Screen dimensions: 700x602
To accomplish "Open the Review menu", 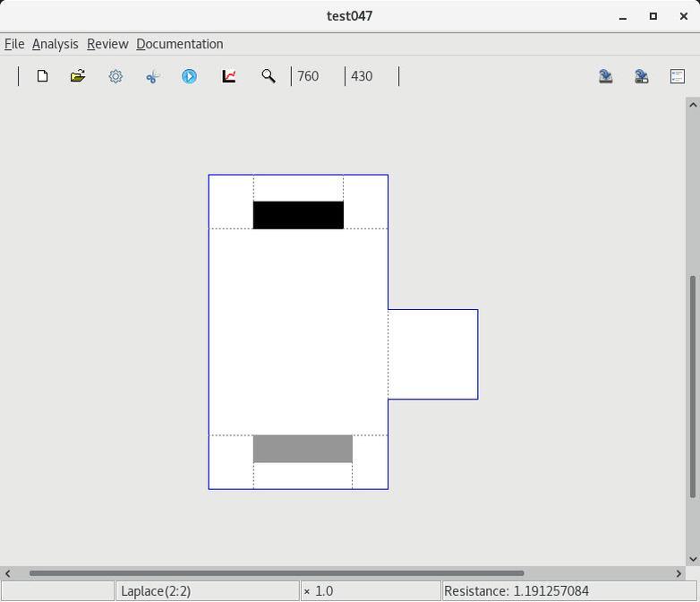I will 107,44.
